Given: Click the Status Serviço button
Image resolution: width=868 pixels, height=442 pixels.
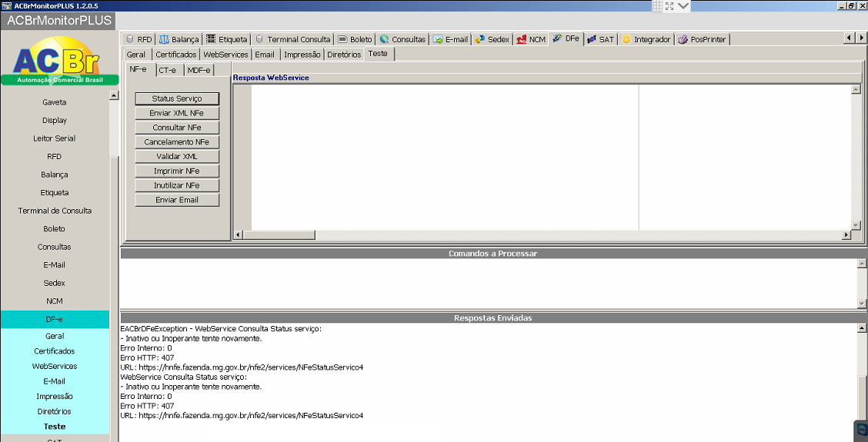Looking at the screenshot, I should point(177,98).
